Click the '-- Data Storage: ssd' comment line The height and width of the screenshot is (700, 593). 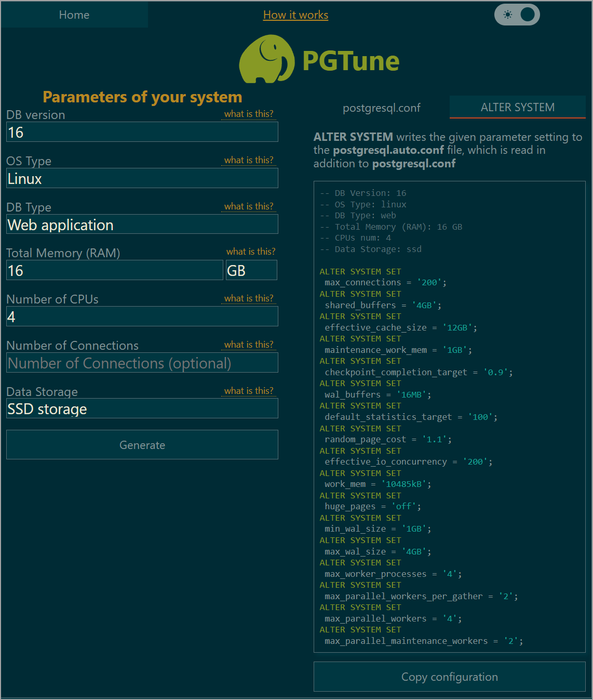point(371,249)
